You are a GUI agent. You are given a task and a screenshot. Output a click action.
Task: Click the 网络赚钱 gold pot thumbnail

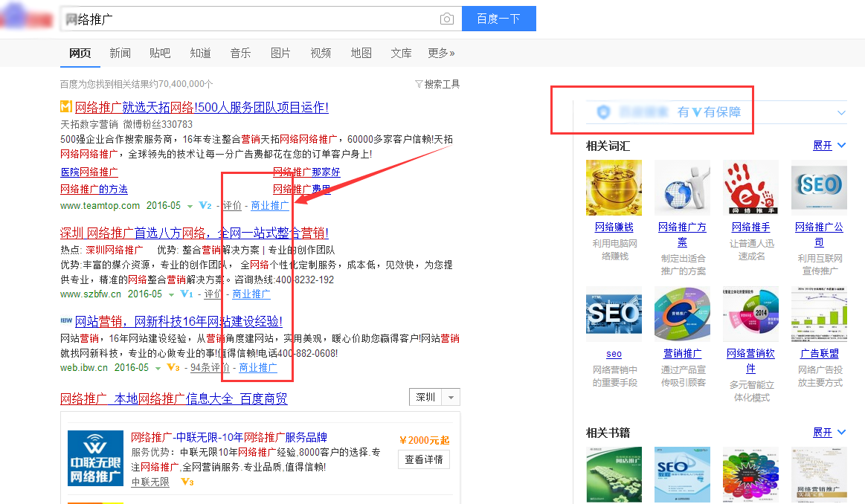614,187
